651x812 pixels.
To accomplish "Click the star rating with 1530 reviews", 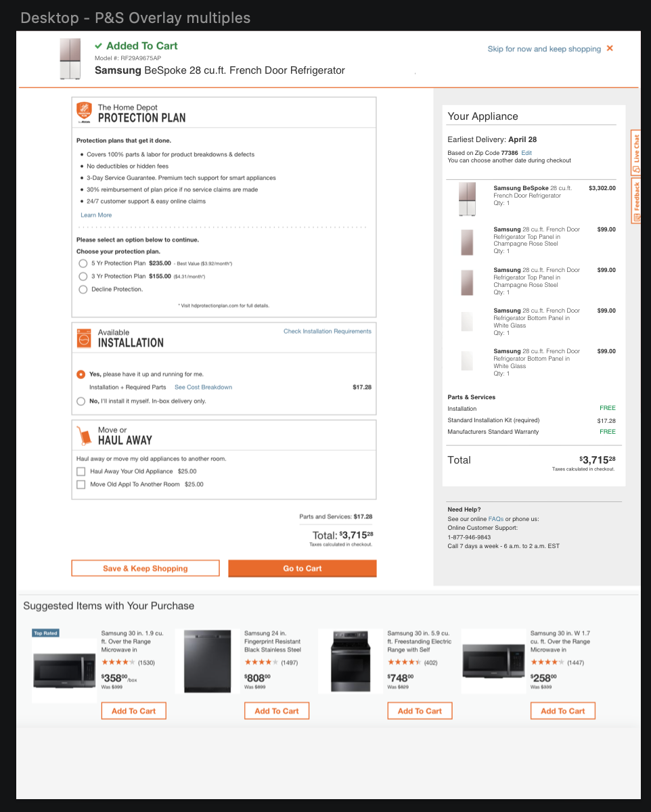I will pos(118,662).
